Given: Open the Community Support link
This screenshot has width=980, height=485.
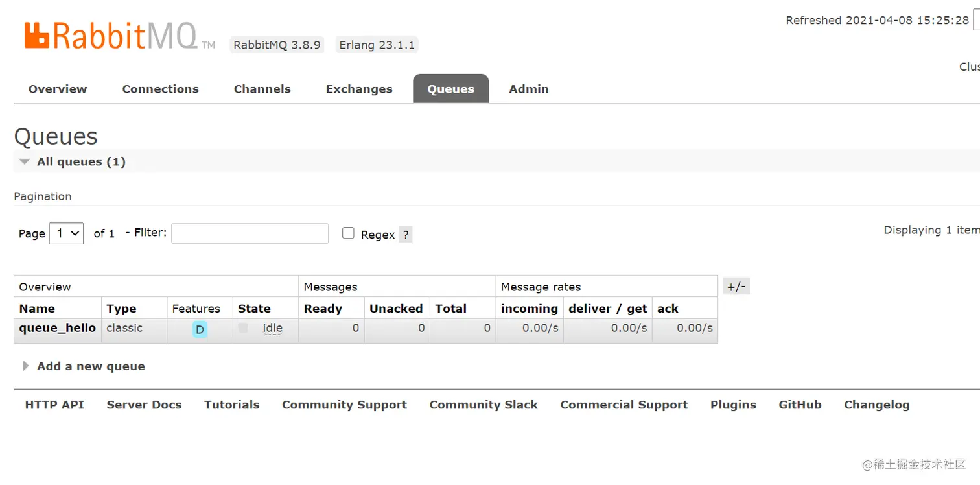Looking at the screenshot, I should tap(344, 405).
